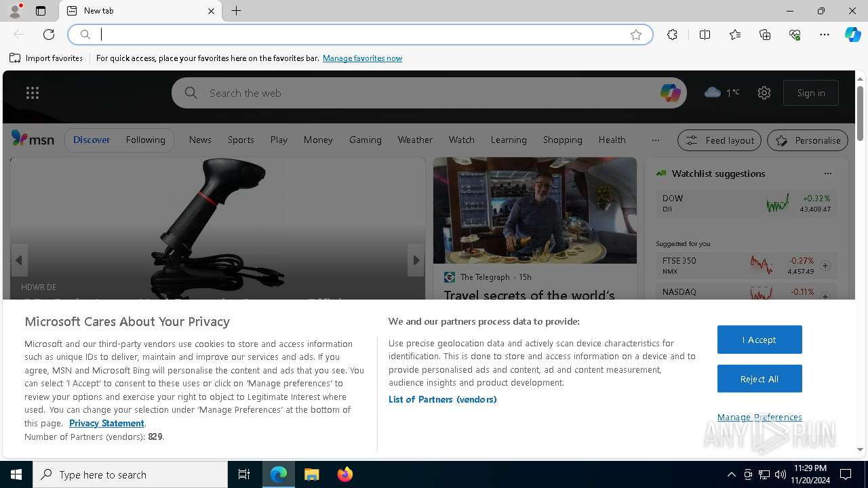Add NASDAQ to watchlist
The image size is (868, 488).
pos(825,296)
